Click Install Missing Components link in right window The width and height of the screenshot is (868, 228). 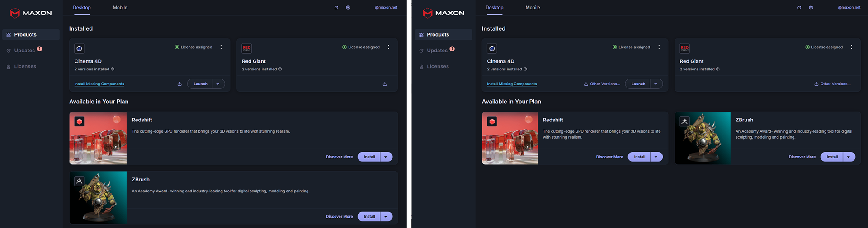tap(512, 84)
